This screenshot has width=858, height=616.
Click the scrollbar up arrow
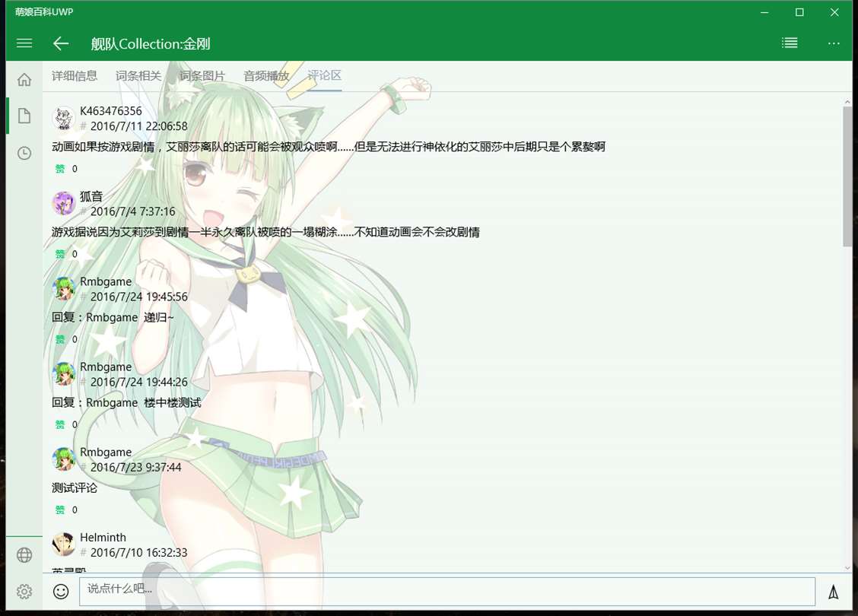pyautogui.click(x=847, y=103)
